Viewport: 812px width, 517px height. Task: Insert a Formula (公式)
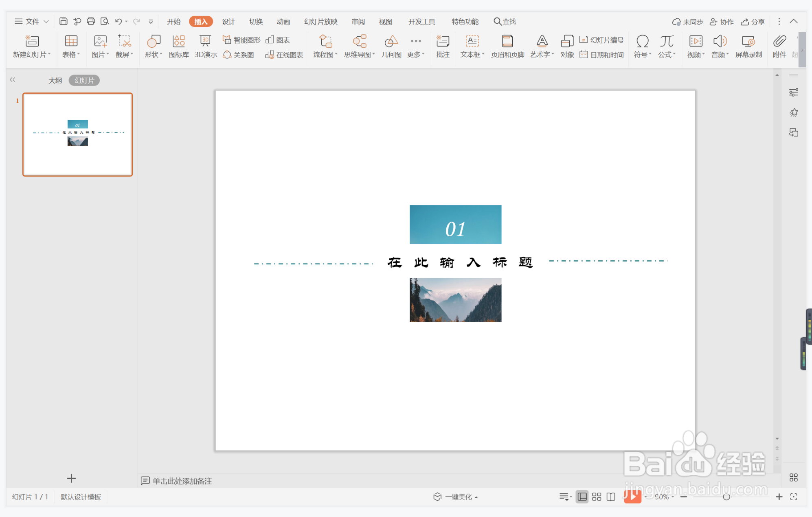click(667, 46)
